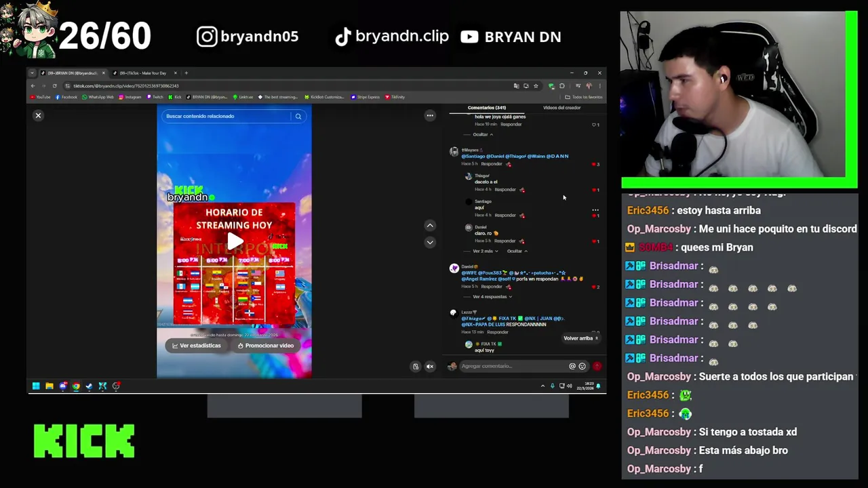The height and width of the screenshot is (488, 868).
Task: Open the YouTube bookmark
Action: 39,97
